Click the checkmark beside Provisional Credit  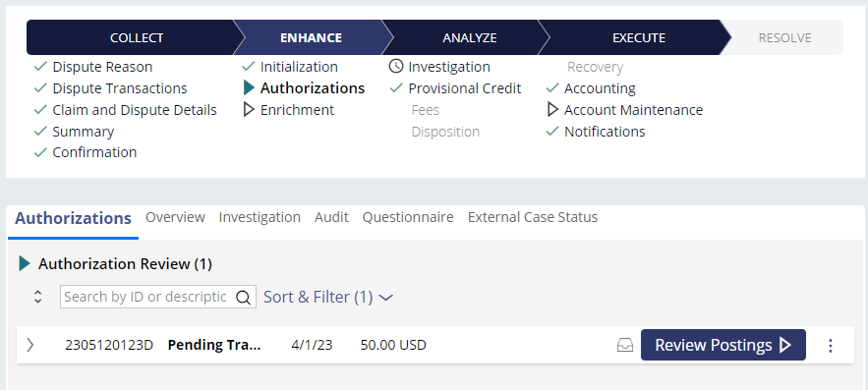[x=396, y=88]
